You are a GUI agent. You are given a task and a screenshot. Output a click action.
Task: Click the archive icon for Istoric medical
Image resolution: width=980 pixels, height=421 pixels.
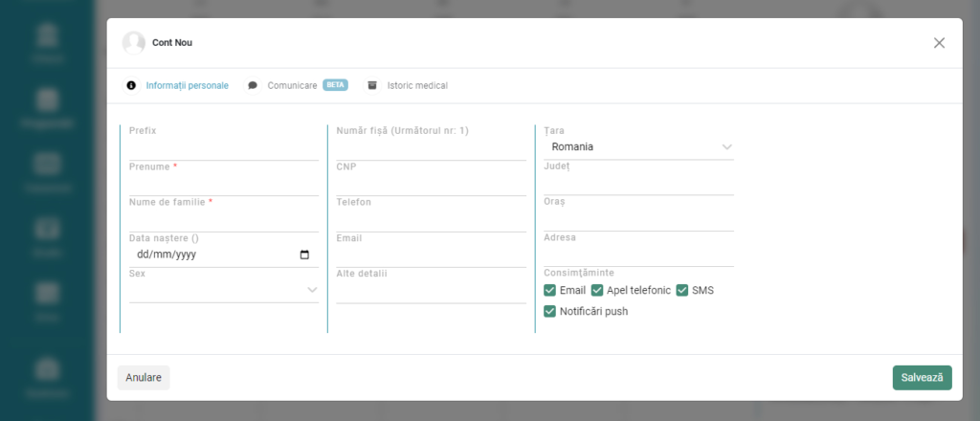(372, 85)
